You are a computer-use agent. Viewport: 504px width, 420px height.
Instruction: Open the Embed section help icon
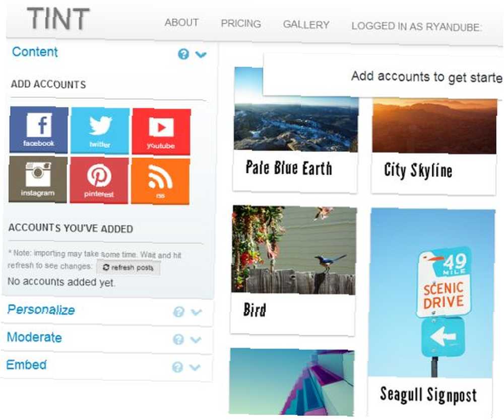[177, 367]
